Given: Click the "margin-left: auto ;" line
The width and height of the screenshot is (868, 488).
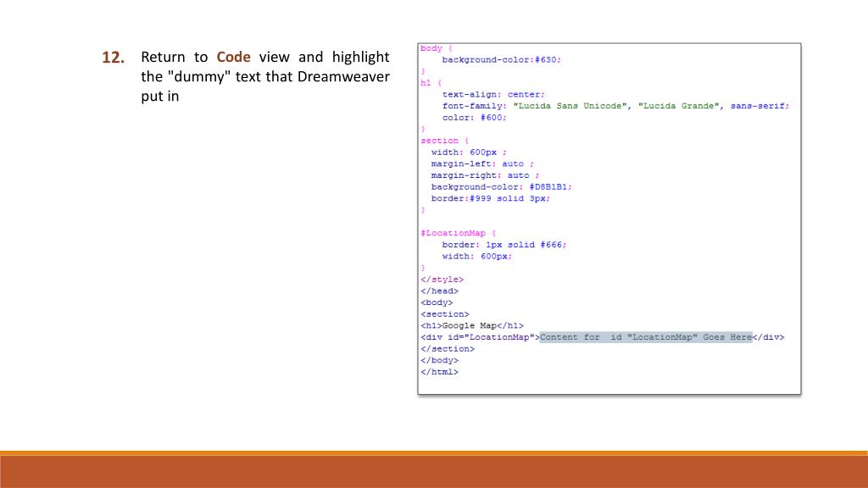Looking at the screenshot, I should pyautogui.click(x=482, y=164).
